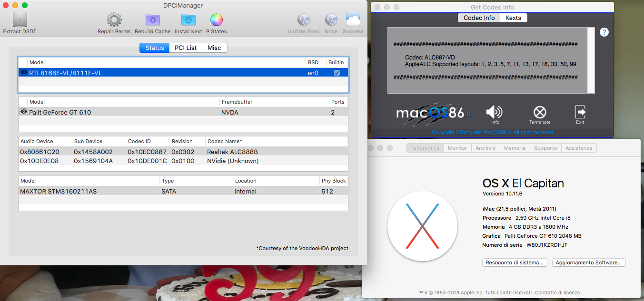Click the Aggiornamento Software button

(589, 262)
